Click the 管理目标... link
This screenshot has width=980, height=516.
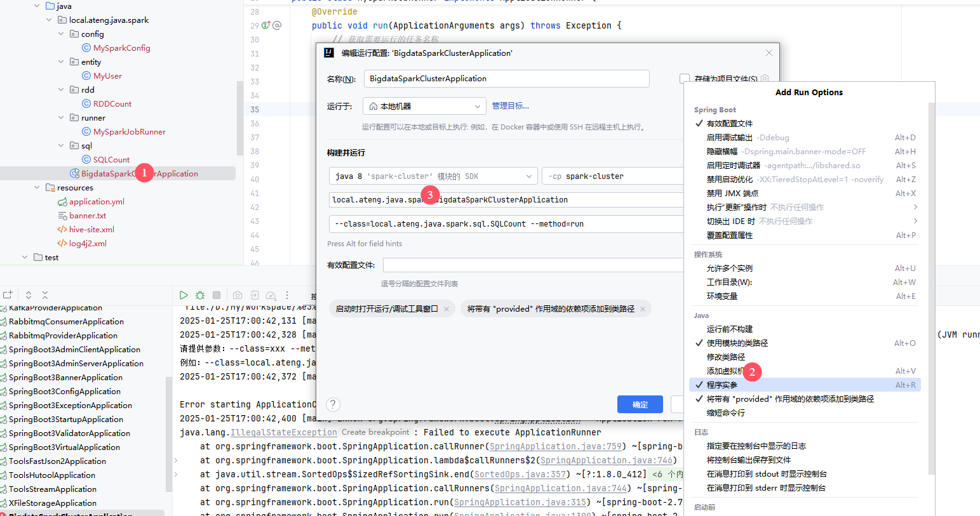pos(510,106)
